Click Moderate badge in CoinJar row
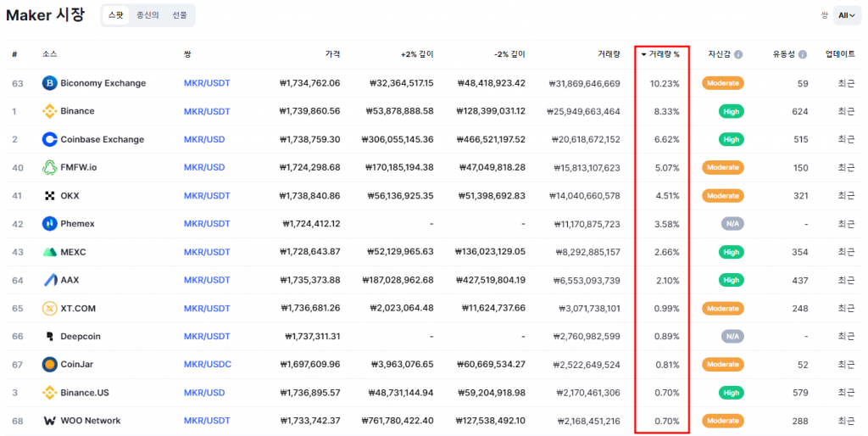The width and height of the screenshot is (868, 436). point(723,365)
